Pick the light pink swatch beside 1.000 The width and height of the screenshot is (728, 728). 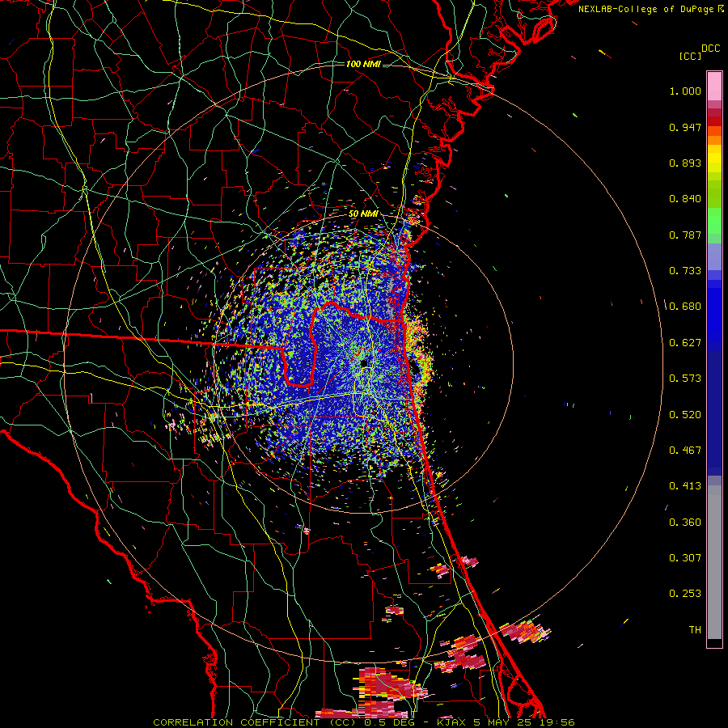[714, 87]
